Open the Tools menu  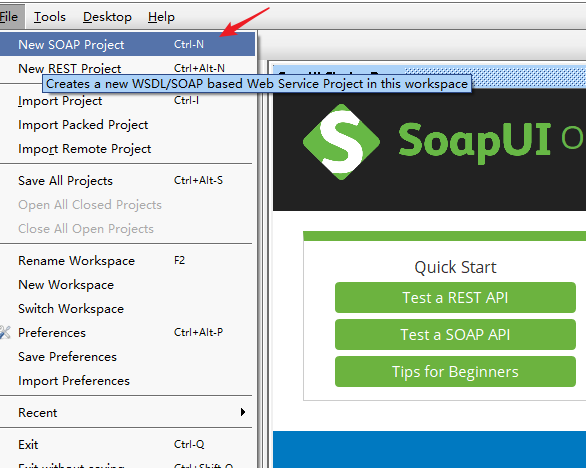coord(50,17)
